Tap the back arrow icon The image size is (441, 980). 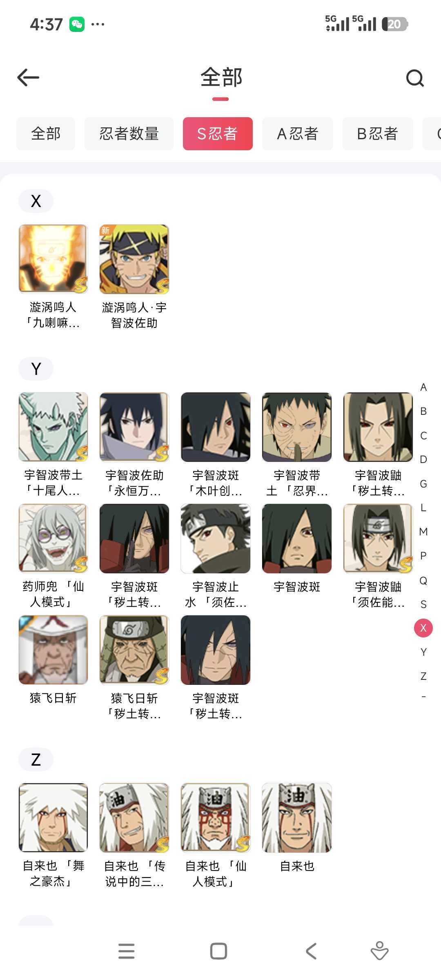pos(28,78)
